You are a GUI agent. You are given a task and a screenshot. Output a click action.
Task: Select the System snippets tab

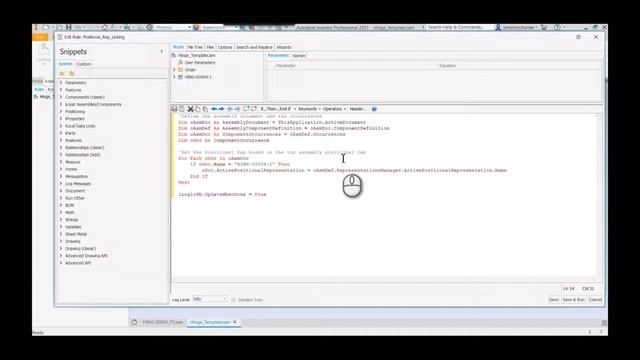tap(65, 64)
